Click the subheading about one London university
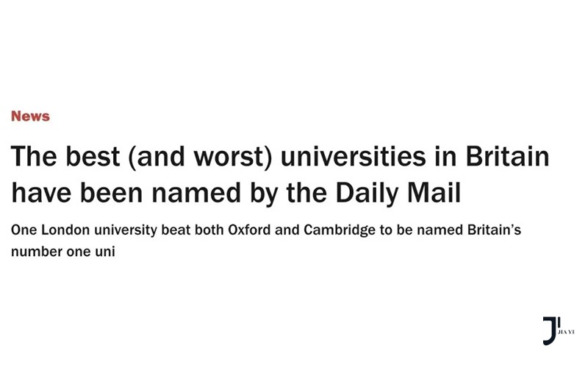Image resolution: width=588 pixels, height=368 pixels. coord(266,241)
